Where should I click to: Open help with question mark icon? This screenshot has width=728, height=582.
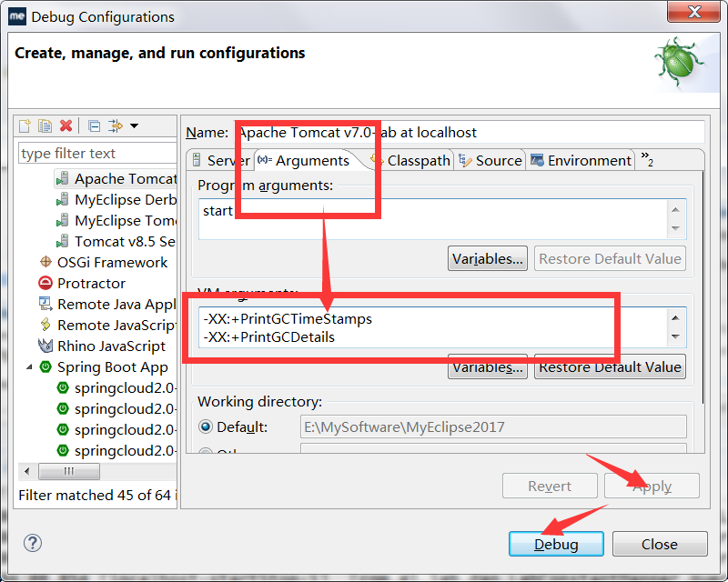(33, 543)
